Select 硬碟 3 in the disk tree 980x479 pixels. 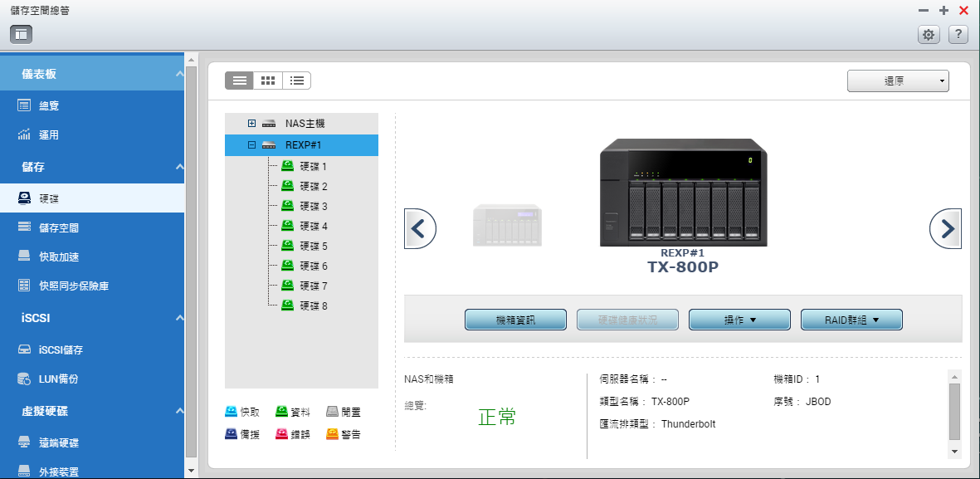click(313, 206)
